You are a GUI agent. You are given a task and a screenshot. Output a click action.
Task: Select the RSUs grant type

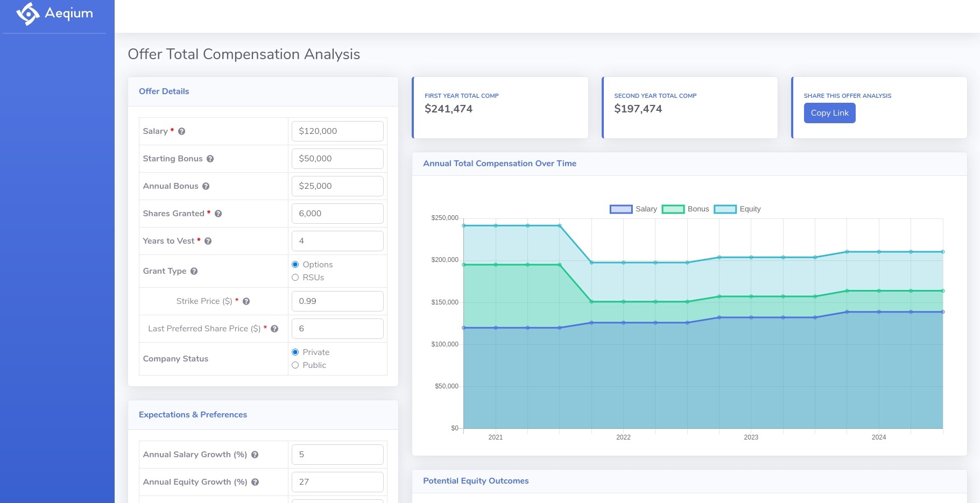coord(295,278)
